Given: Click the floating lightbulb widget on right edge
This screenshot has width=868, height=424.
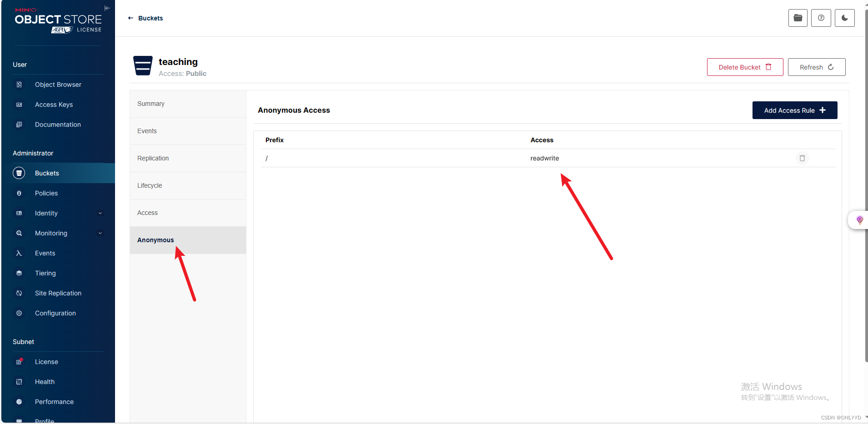Looking at the screenshot, I should [859, 220].
